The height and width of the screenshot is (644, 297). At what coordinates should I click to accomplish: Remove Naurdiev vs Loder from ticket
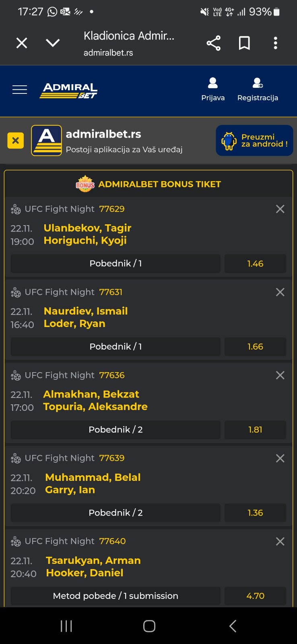click(x=280, y=292)
